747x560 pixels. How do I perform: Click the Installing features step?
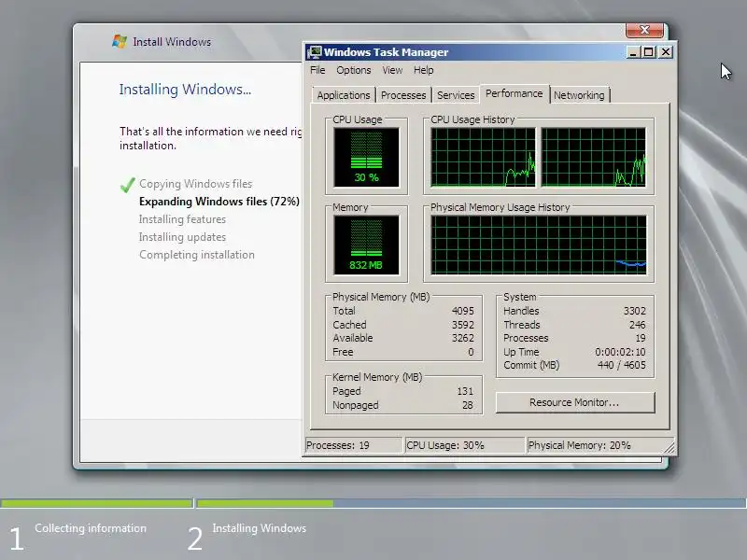pos(182,219)
